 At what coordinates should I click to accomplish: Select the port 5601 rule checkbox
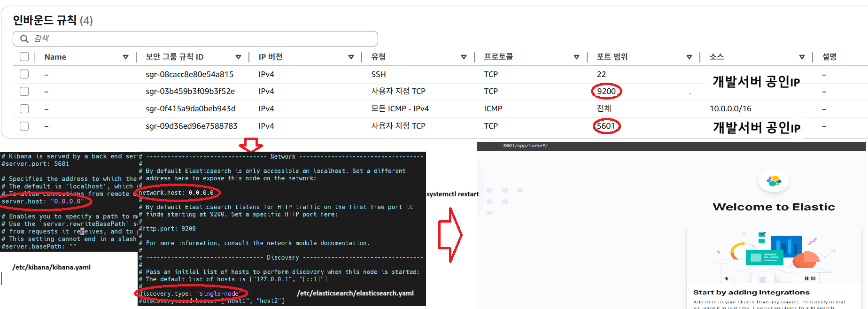24,126
